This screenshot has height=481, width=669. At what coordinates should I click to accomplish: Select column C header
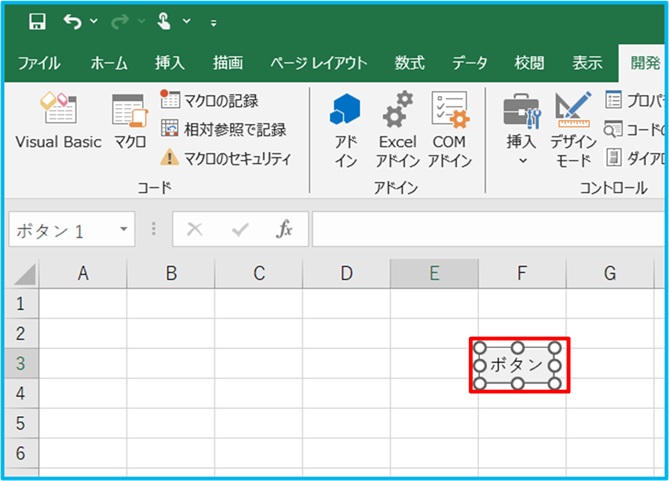pos(258,272)
